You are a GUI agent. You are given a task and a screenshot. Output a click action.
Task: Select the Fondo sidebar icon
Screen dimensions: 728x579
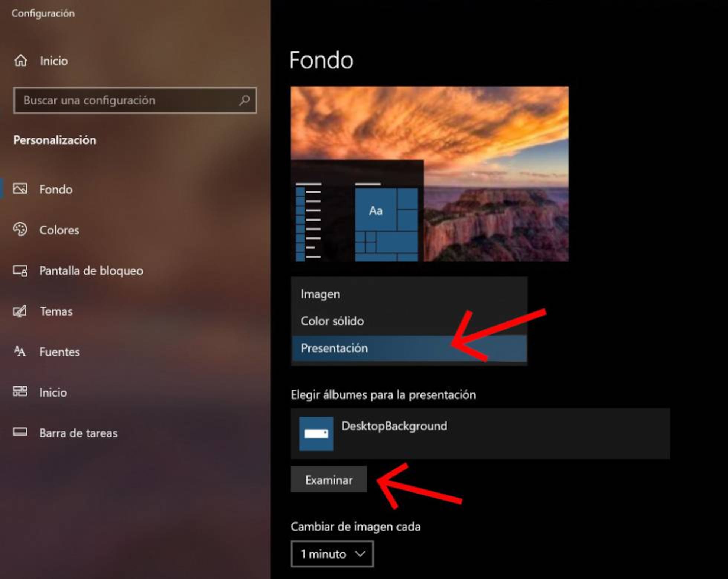point(20,190)
